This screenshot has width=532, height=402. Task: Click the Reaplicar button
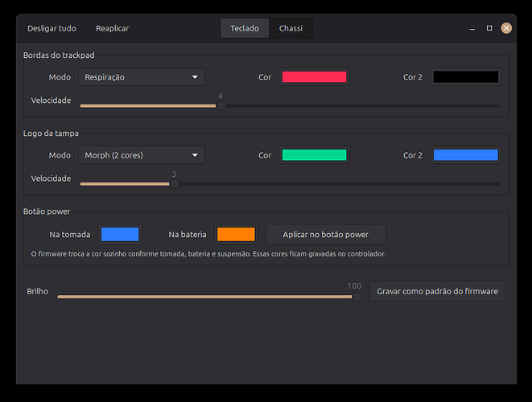[x=113, y=28]
